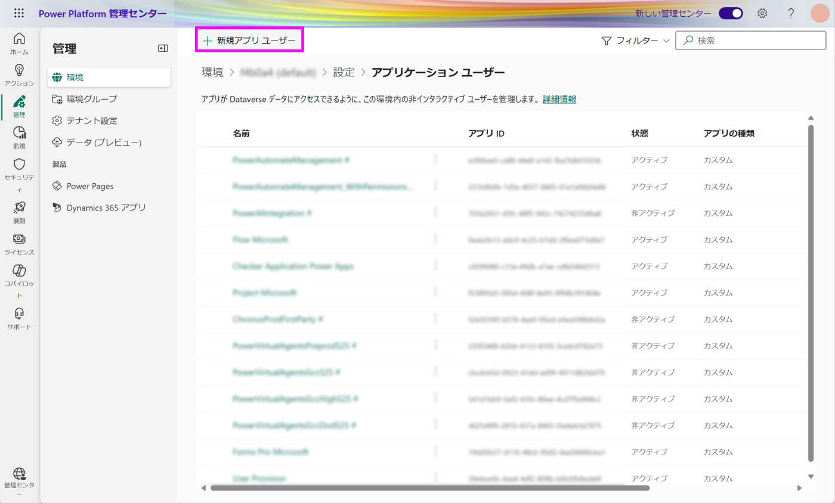Click the table's scroll-right arrow
The image size is (835, 504).
pos(800,488)
